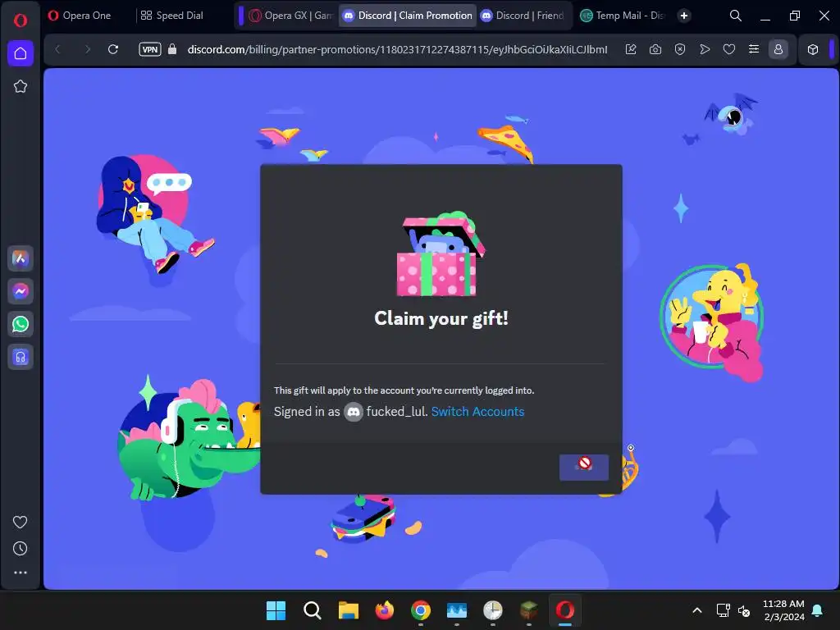Open Pinboards heart in sidebar

(20, 522)
